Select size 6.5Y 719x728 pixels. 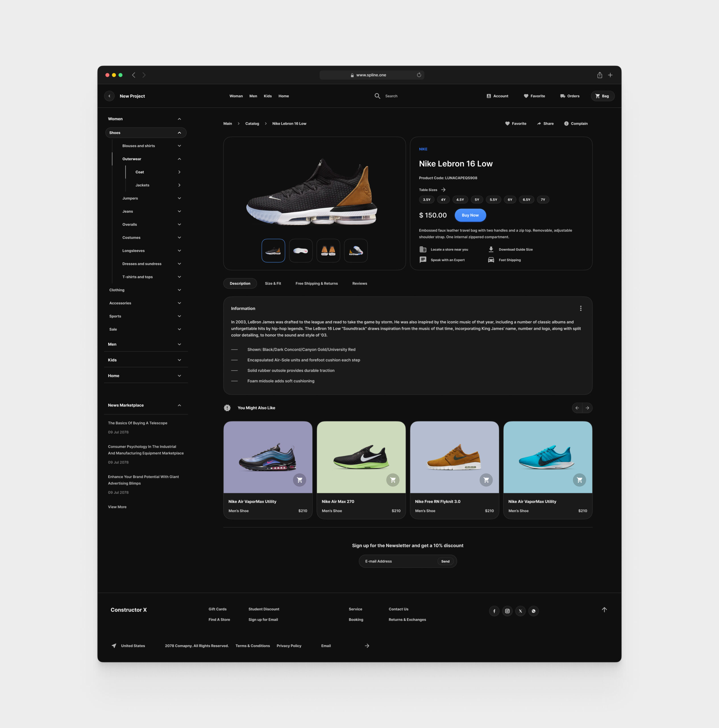coord(527,200)
